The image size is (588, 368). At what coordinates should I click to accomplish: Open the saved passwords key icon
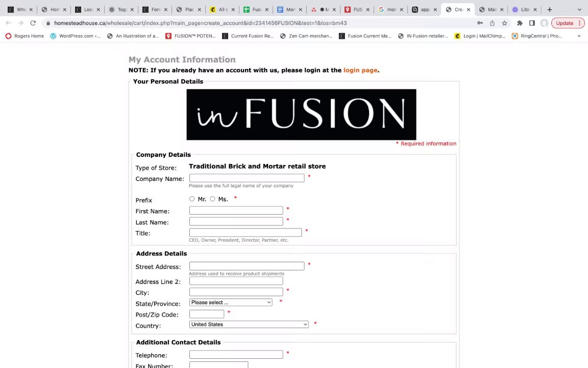[x=480, y=23]
